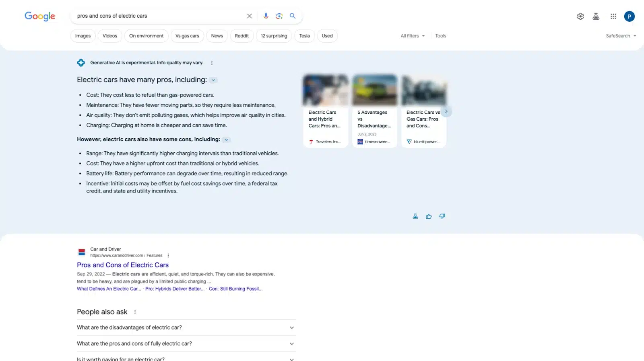644x361 pixels.
Task: Open 'Pro: Hybrids Deliver Better...' sitelink
Action: tap(175, 289)
